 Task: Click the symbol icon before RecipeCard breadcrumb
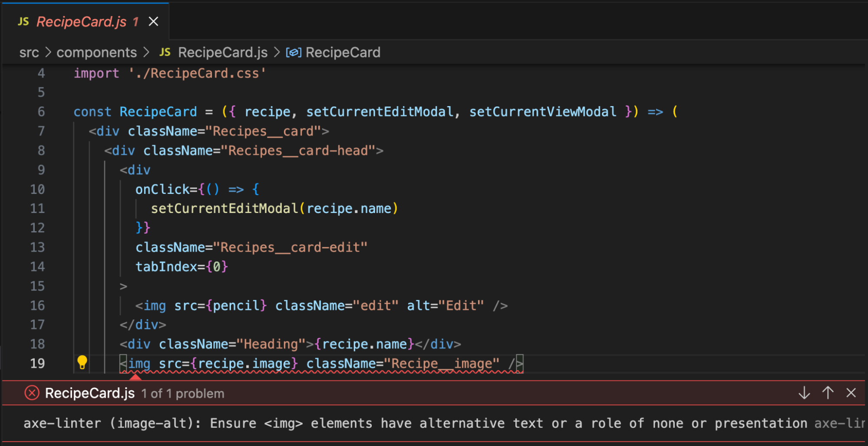[294, 53]
